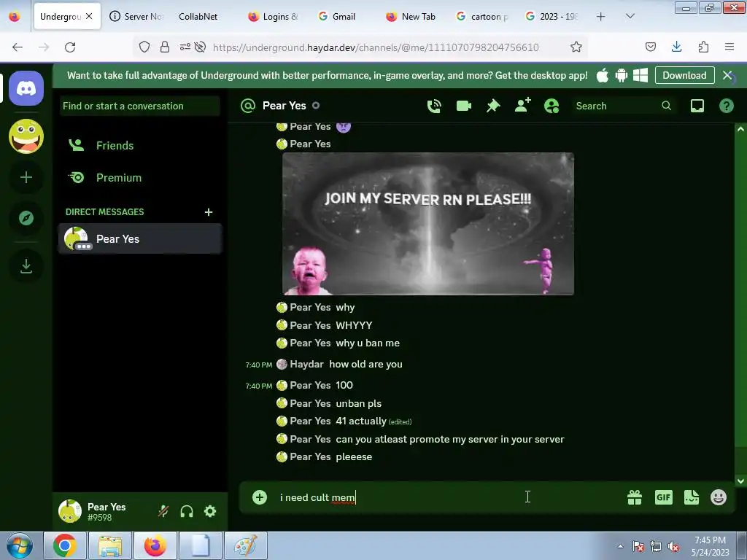Open help question mark icon

coord(726,106)
